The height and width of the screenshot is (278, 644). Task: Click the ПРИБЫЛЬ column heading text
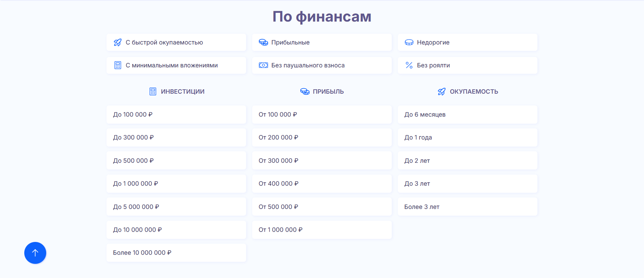[x=328, y=92]
